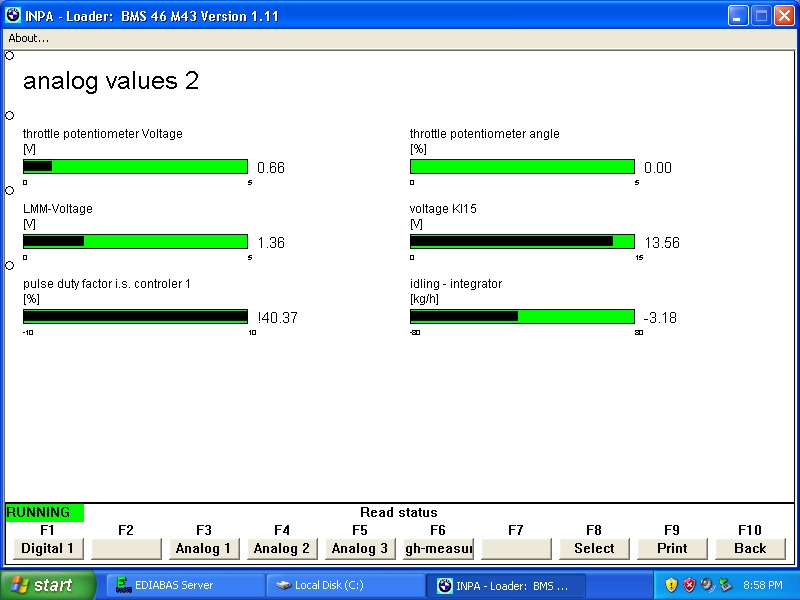Click the taskbar clock showing 8:58 PM
This screenshot has width=800, height=600.
(x=762, y=585)
